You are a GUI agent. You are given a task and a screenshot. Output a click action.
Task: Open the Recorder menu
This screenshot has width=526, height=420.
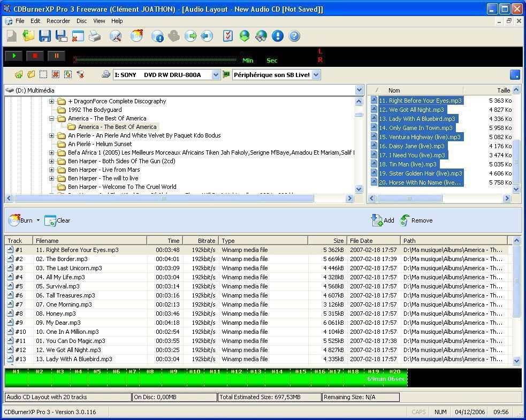[x=58, y=21]
